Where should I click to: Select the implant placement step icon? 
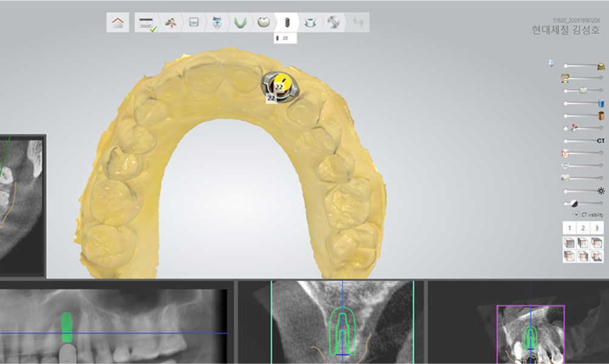[x=287, y=23]
